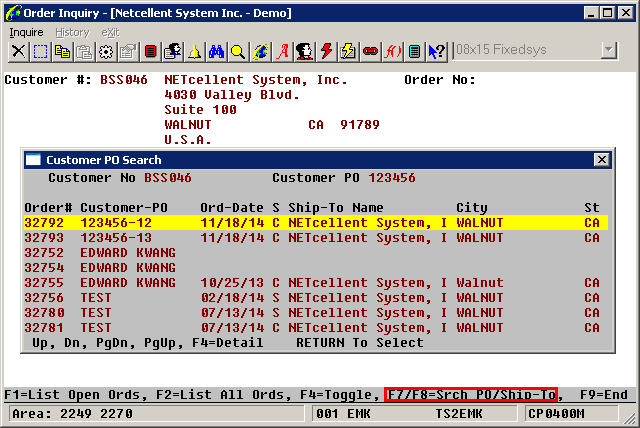
Task: Click the red f() function icon
Action: 392,51
